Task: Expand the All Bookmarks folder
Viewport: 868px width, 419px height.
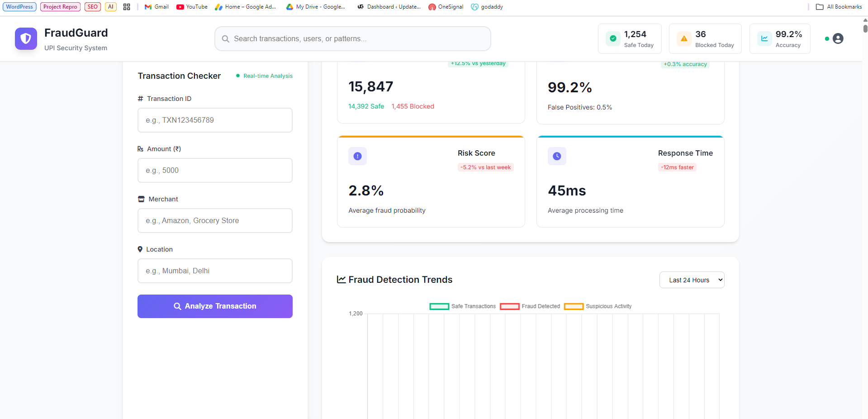Action: tap(839, 7)
